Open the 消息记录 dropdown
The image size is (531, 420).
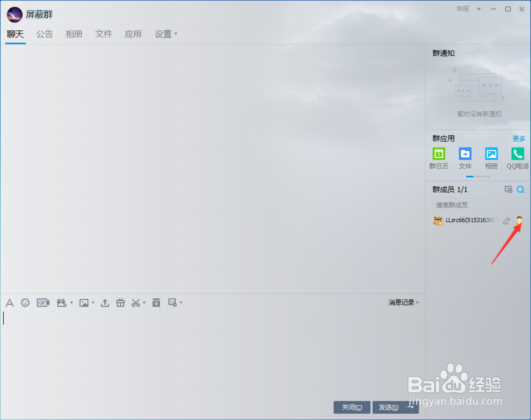tap(404, 303)
